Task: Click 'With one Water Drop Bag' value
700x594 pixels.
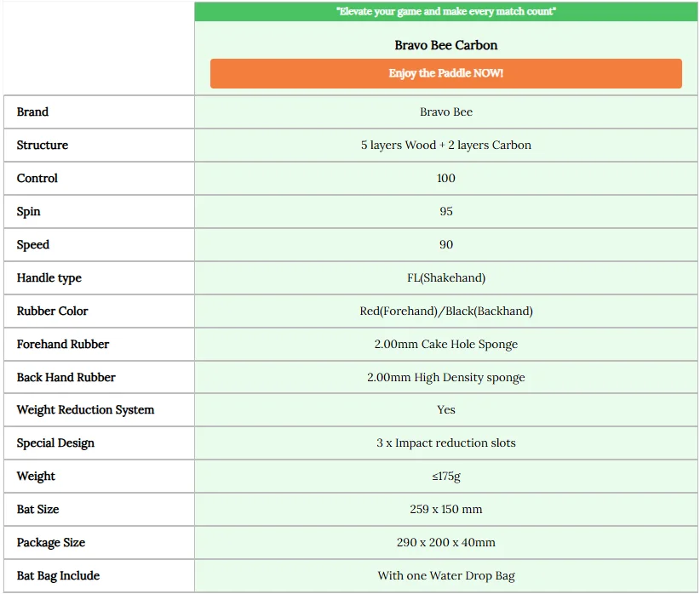Action: (446, 575)
